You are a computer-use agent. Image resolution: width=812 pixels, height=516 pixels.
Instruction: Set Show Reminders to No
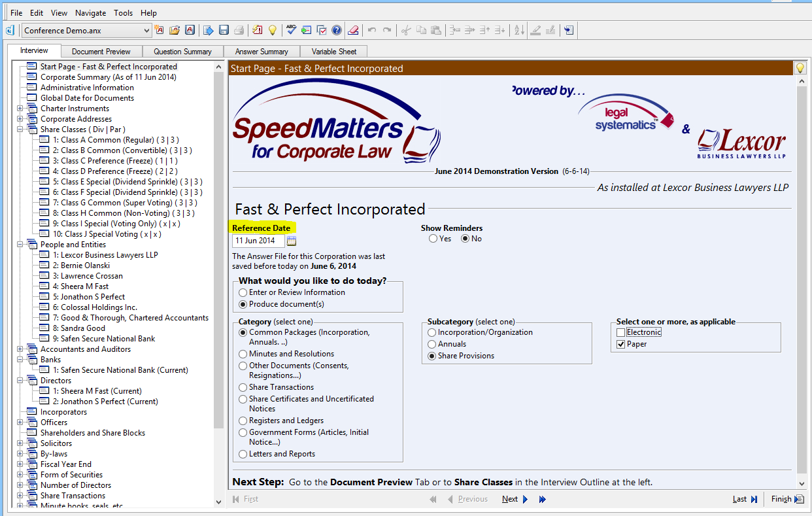(465, 239)
